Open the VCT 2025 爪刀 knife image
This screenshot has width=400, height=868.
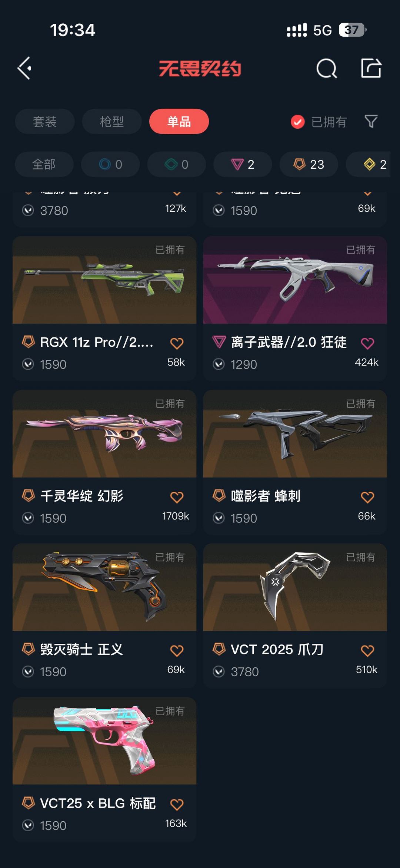(x=295, y=587)
